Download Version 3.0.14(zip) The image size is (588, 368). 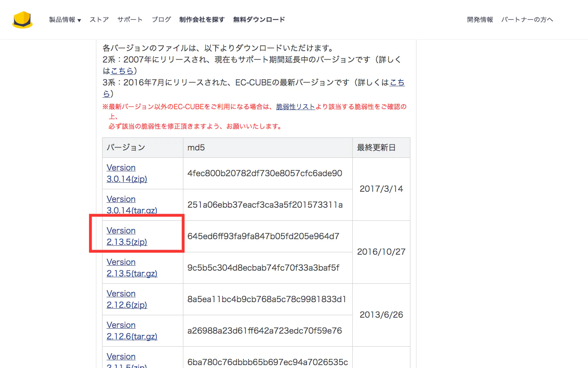(127, 173)
